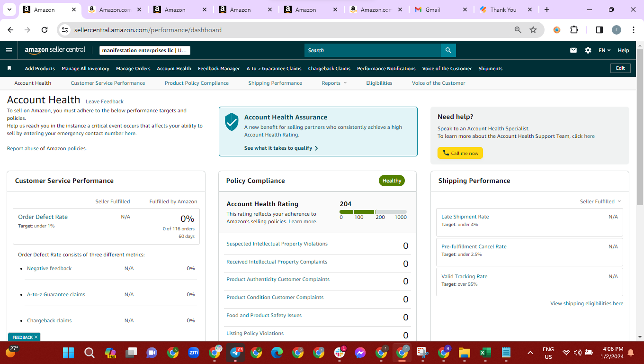The image size is (644, 364).
Task: Click the Seller Central search field
Action: click(x=373, y=50)
